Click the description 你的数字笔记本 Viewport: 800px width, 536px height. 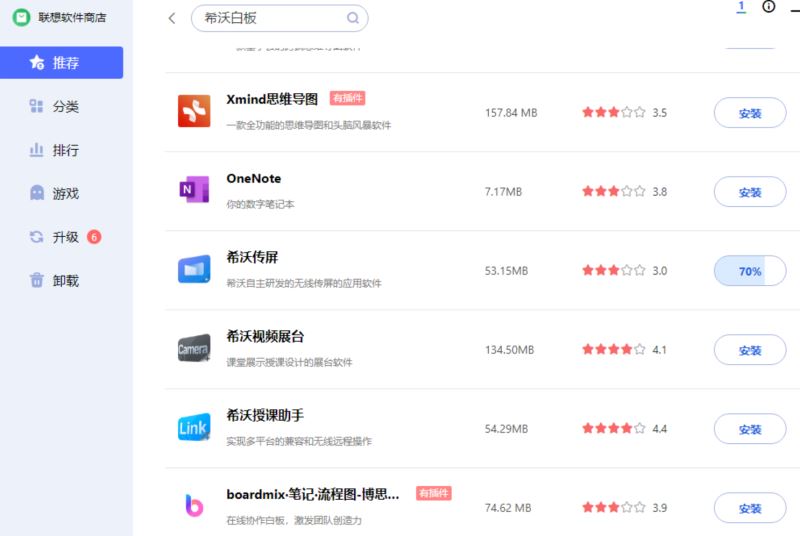point(260,205)
